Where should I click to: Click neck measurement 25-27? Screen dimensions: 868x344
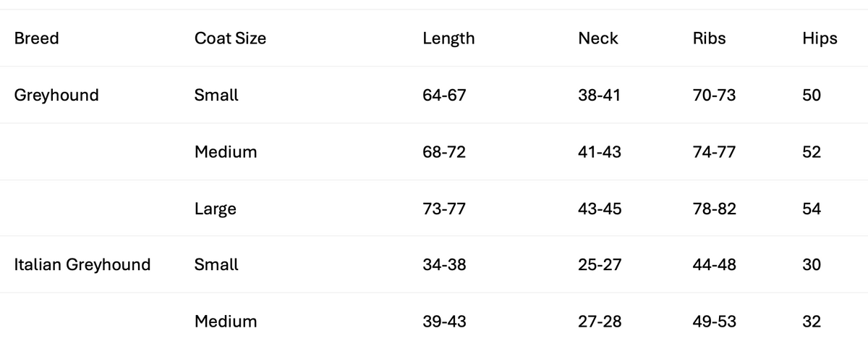600,264
